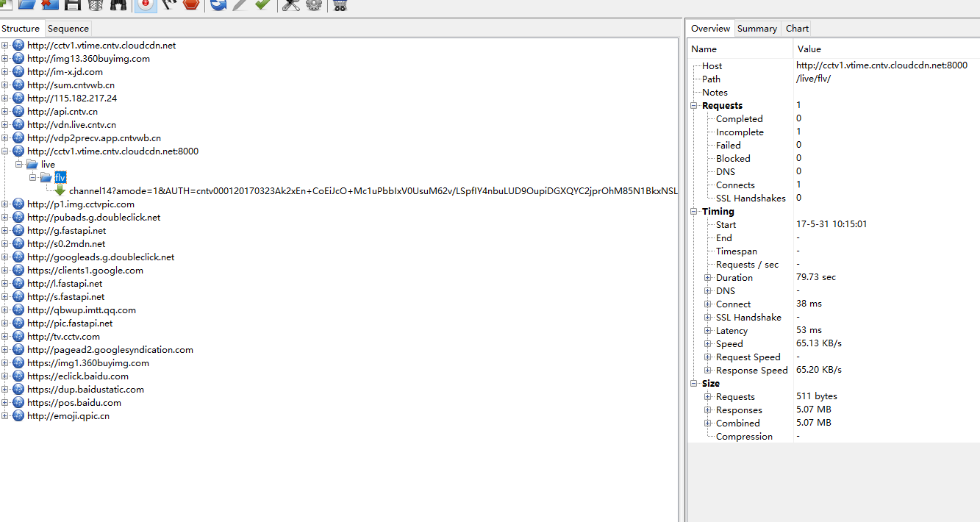This screenshot has height=522, width=980.
Task: Open the Summary tab
Action: click(x=757, y=29)
